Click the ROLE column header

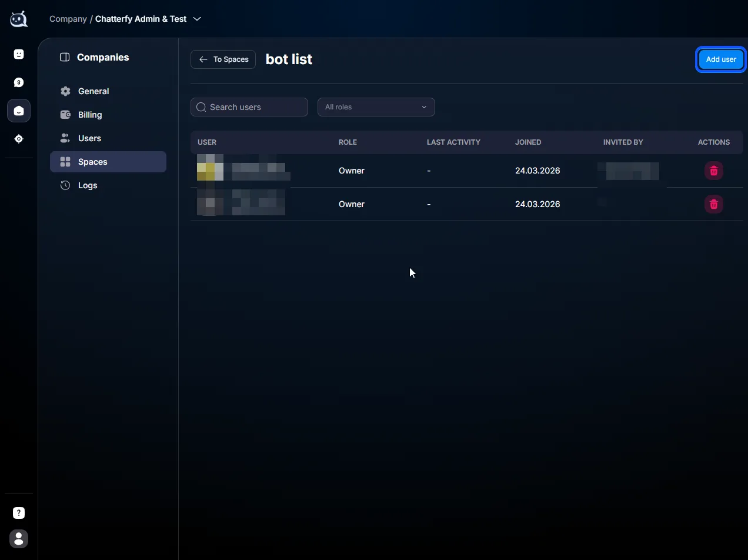click(348, 142)
